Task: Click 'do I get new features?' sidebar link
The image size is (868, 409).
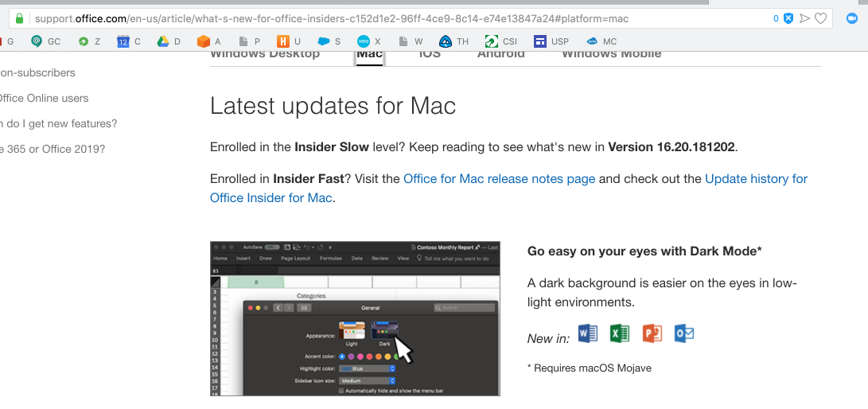Action: tap(59, 123)
